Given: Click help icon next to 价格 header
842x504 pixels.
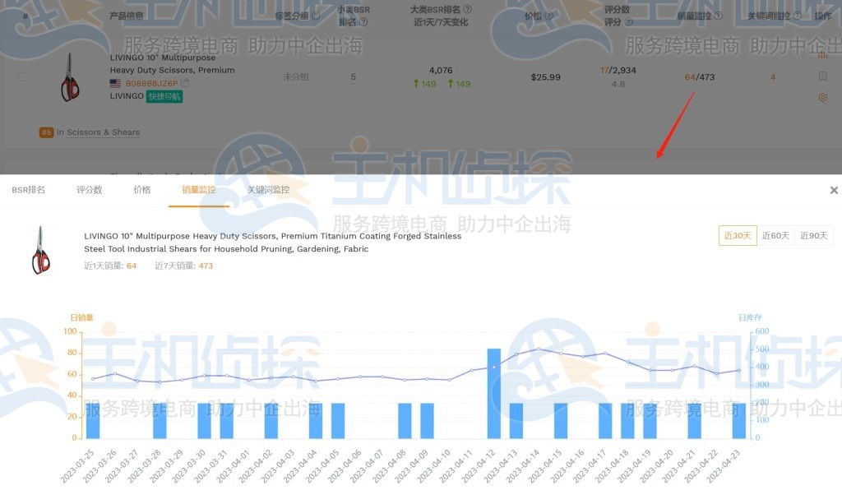Looking at the screenshot, I should coord(548,16).
